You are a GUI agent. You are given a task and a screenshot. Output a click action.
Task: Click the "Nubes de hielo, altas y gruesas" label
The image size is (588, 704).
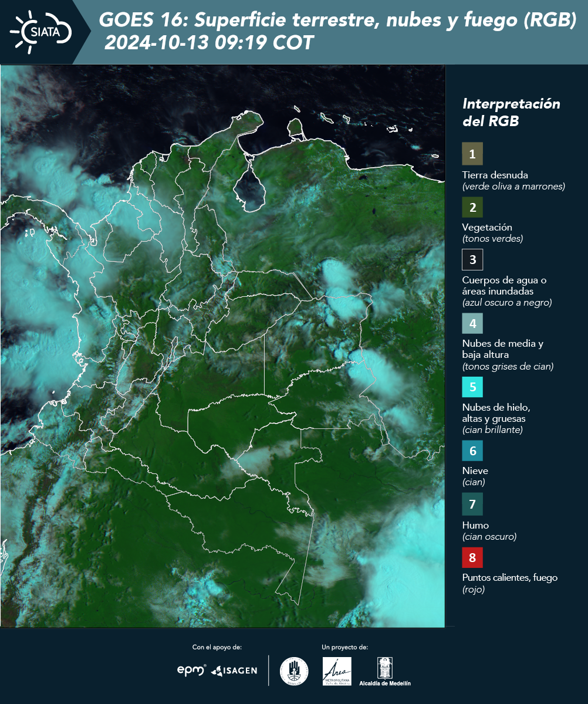click(496, 413)
